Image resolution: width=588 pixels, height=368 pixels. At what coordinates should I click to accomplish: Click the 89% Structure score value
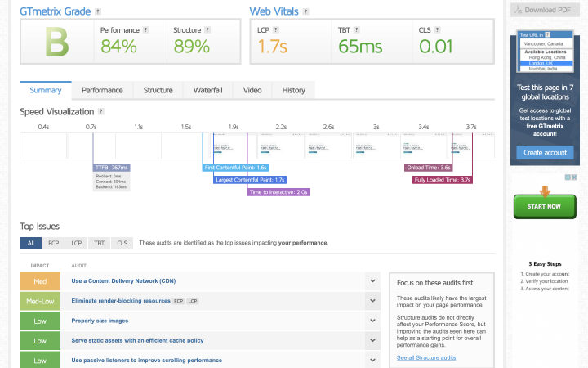click(x=192, y=47)
